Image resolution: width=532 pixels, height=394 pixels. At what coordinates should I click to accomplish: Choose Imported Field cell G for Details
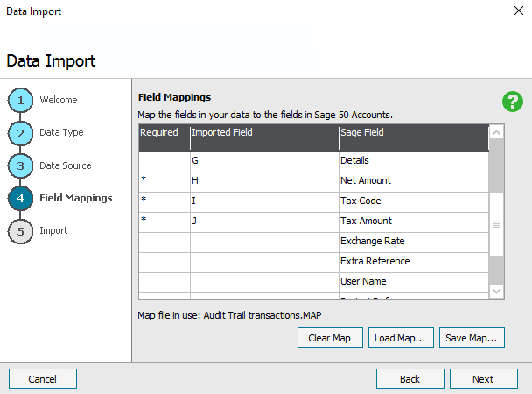(x=263, y=161)
